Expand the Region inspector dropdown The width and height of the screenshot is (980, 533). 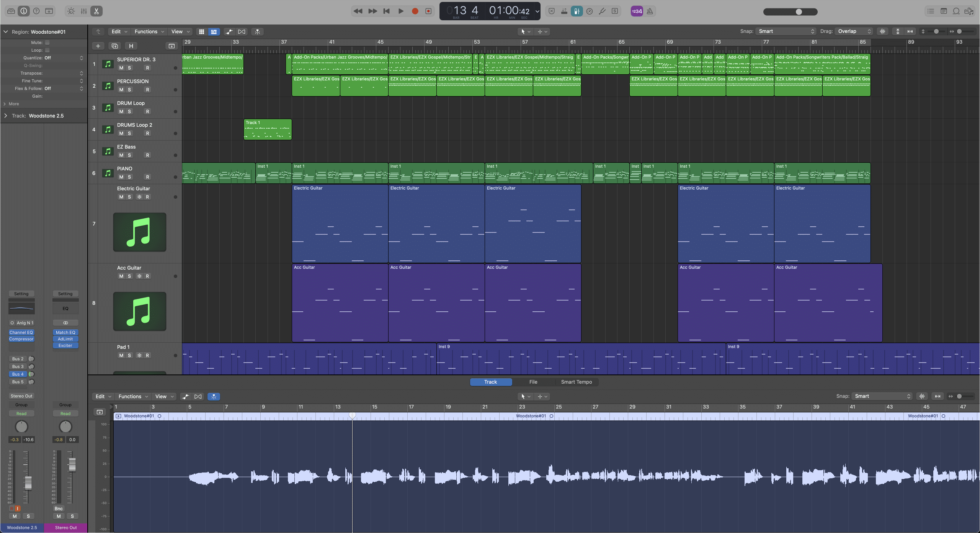(x=5, y=31)
